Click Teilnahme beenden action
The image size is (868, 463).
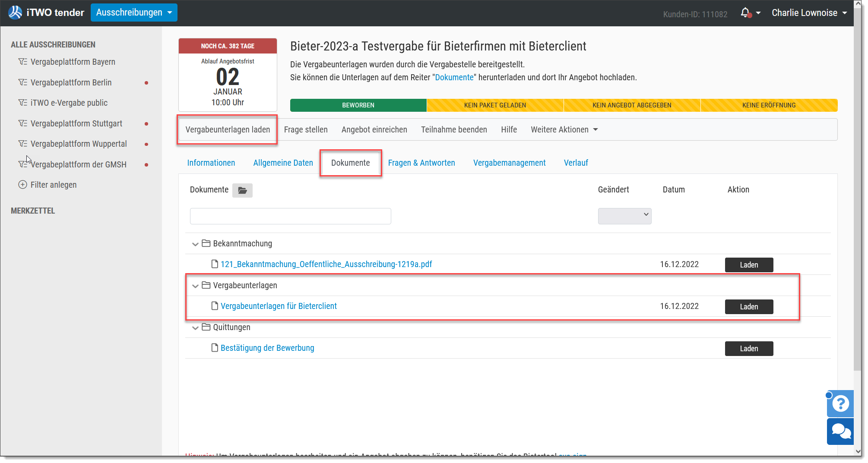(x=454, y=129)
